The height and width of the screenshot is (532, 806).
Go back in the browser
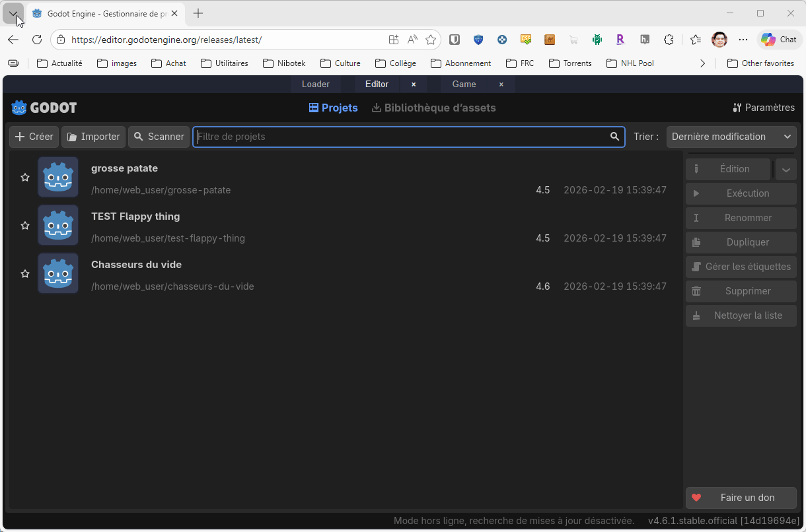(x=13, y=40)
